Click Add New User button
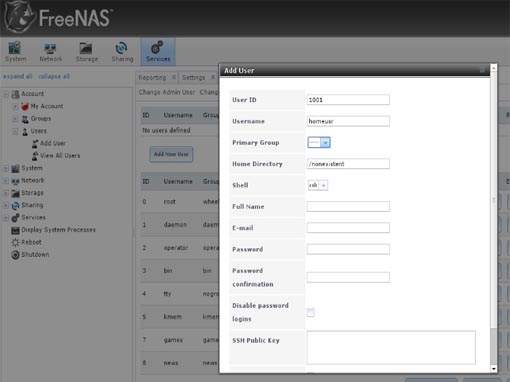Screen dimensions: 510x382 point(171,154)
